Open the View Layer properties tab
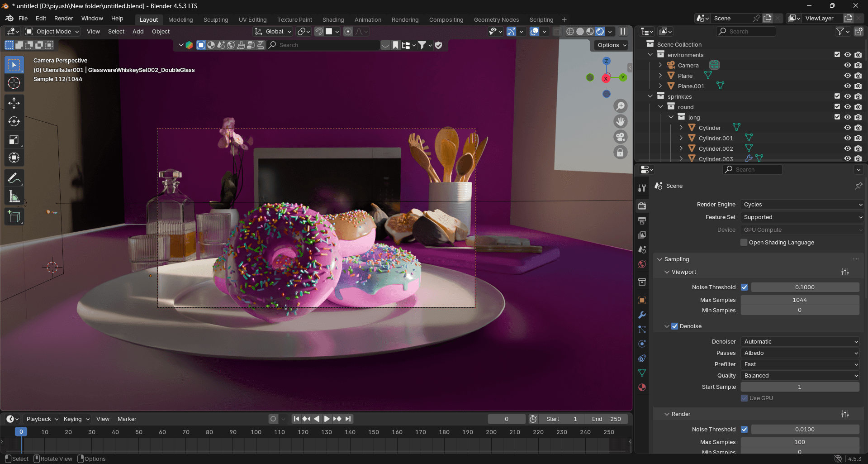This screenshot has width=868, height=464. [642, 235]
